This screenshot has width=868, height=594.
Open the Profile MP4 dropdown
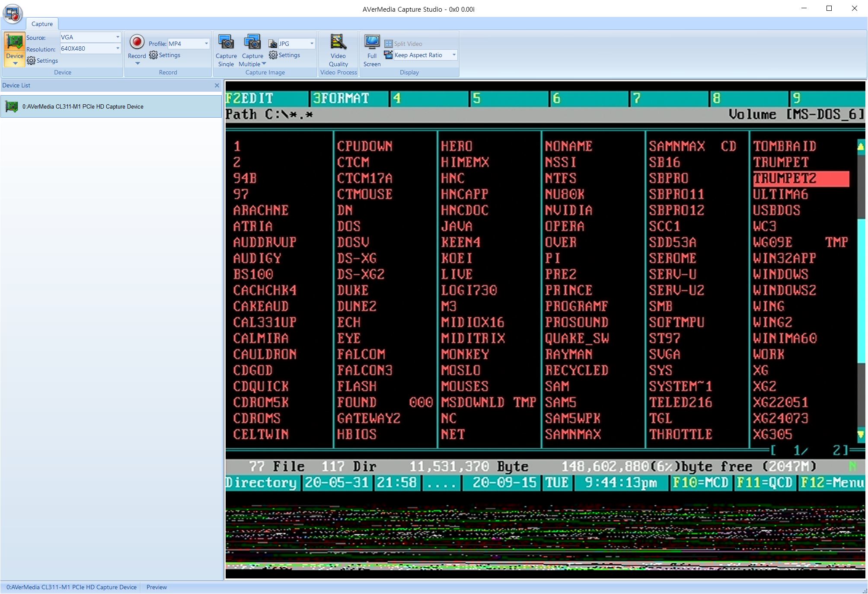(x=206, y=44)
